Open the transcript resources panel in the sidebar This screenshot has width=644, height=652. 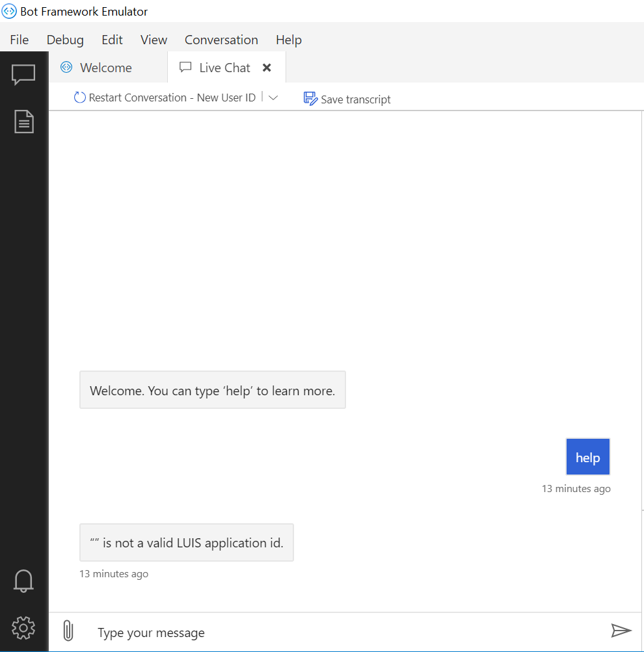[23, 121]
